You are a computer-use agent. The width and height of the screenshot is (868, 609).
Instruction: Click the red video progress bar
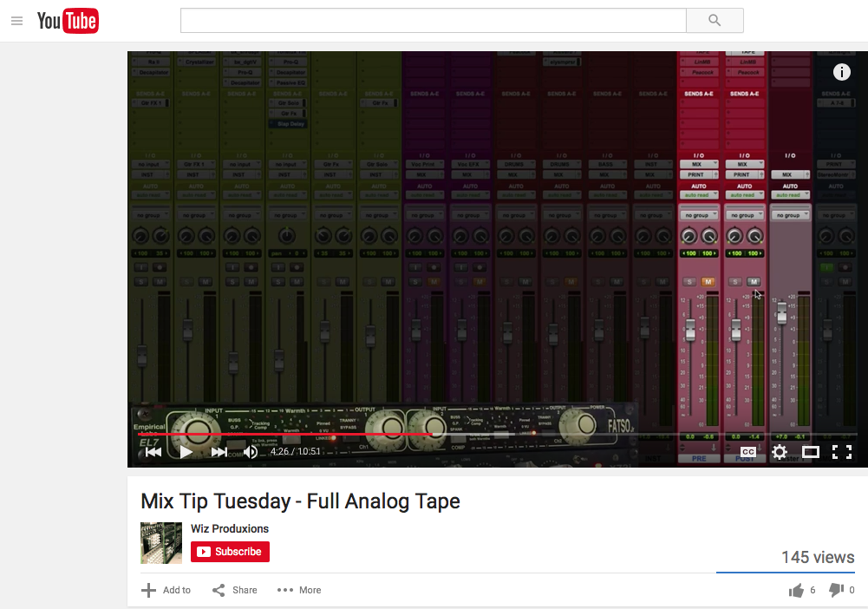click(x=285, y=434)
